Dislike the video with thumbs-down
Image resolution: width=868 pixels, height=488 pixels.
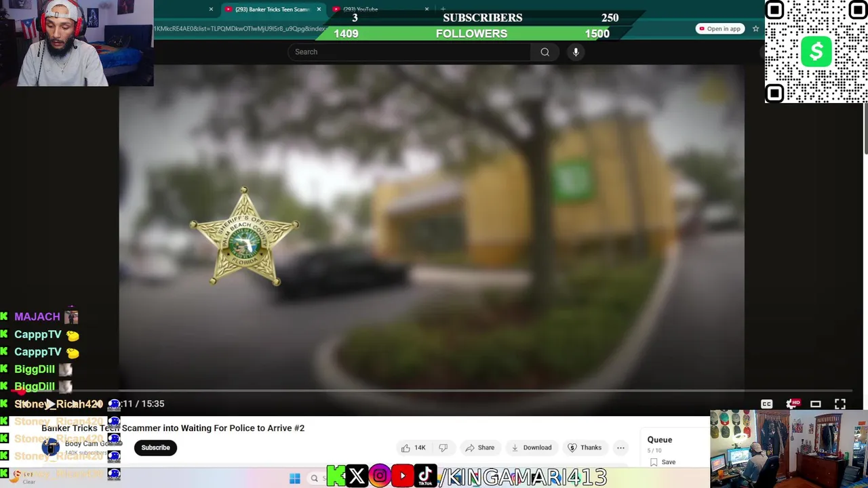443,447
